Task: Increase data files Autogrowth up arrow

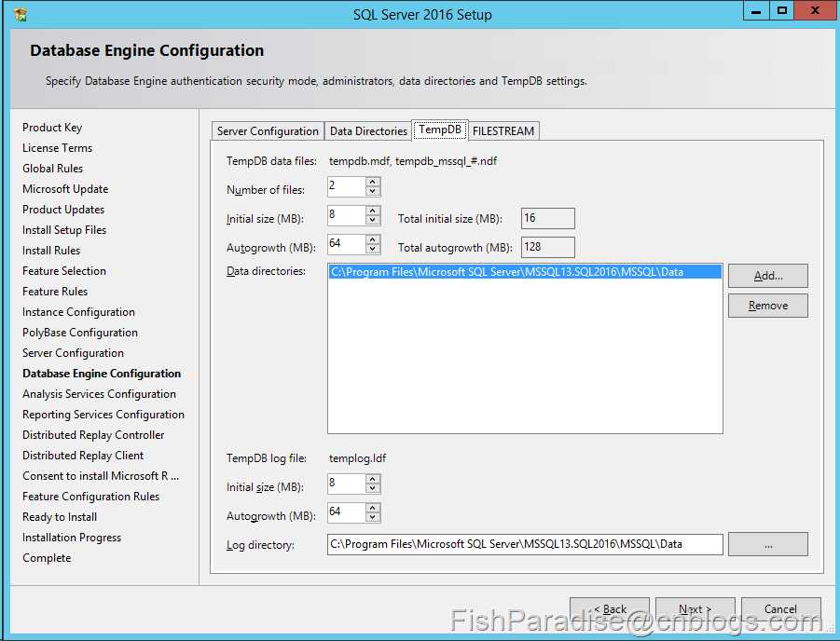Action: (x=373, y=239)
